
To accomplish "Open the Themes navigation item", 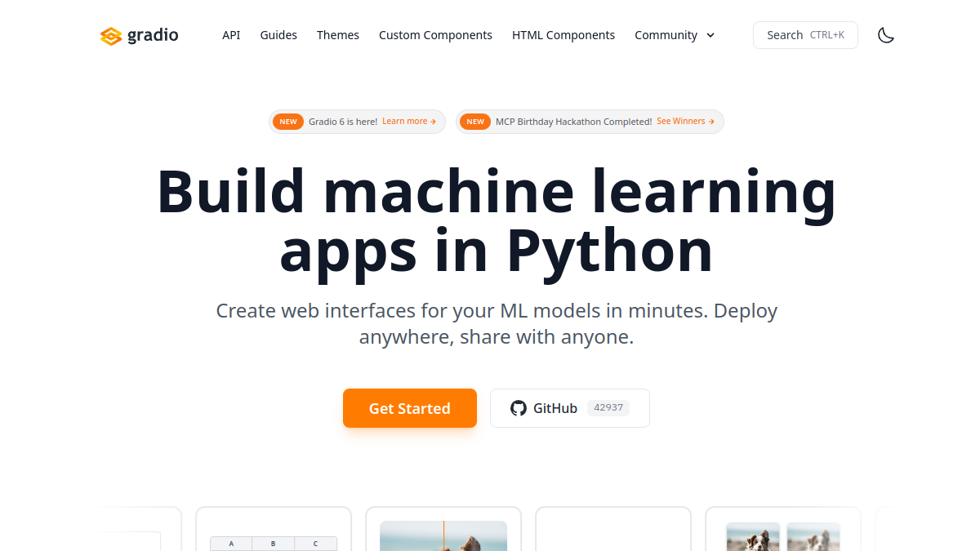I will (338, 35).
